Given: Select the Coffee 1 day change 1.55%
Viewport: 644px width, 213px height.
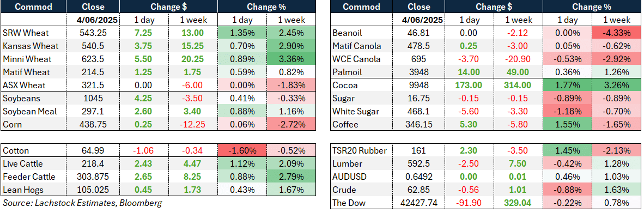Looking at the screenshot, I should pos(567,124).
